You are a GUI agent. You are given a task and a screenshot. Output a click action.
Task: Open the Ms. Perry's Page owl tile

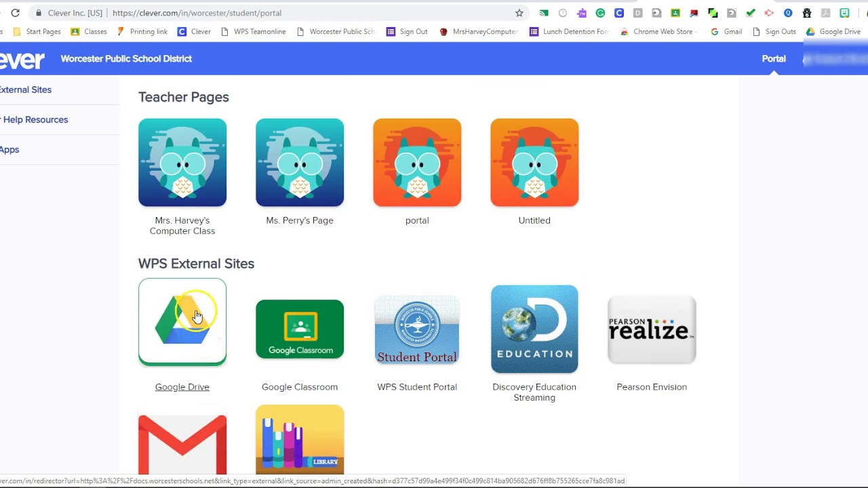coord(300,163)
